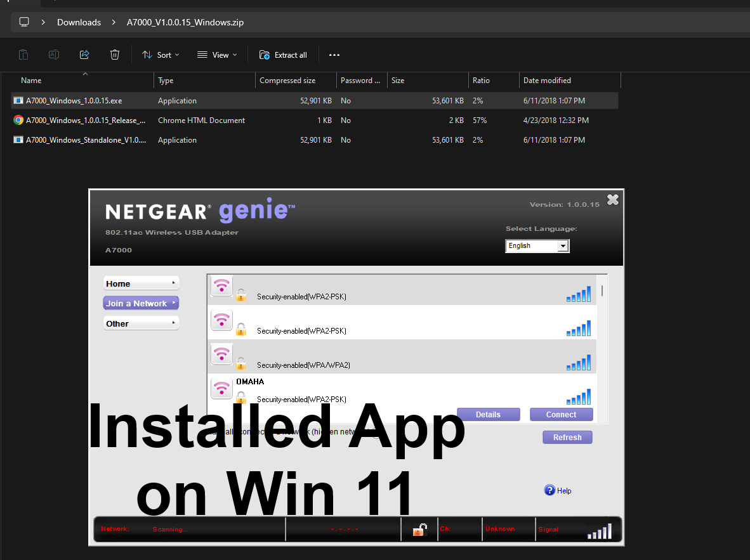Click lock icon of WPA/WPA2 network

[241, 363]
